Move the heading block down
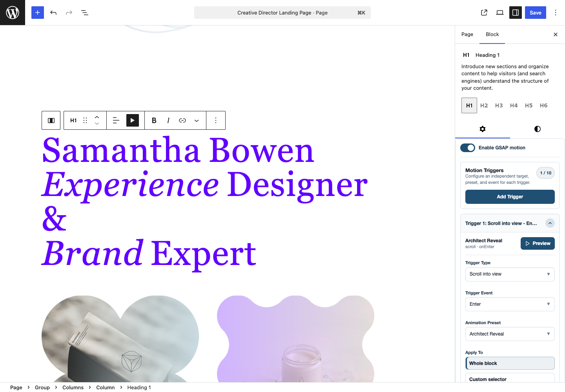 click(97, 124)
